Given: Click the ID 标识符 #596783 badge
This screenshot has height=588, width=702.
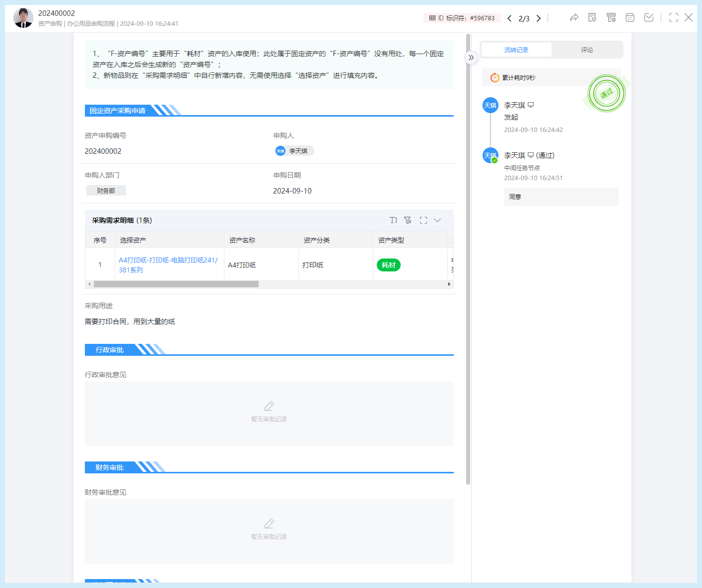Looking at the screenshot, I should click(462, 18).
